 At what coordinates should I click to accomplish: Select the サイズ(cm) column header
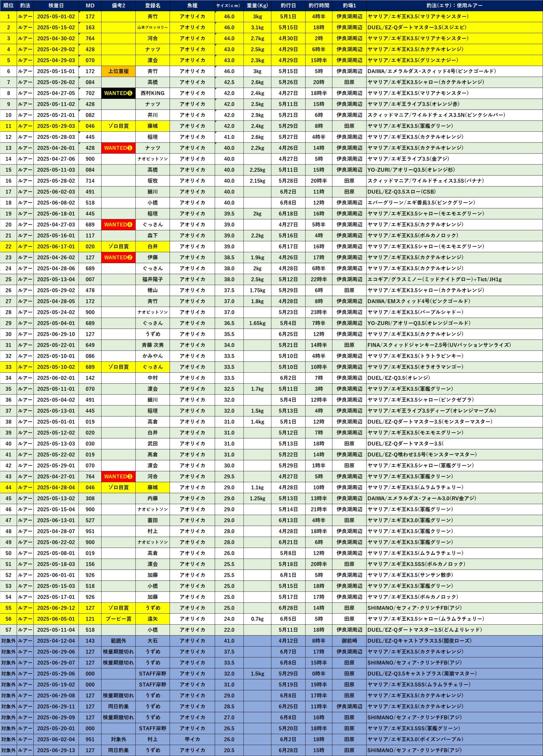point(229,6)
